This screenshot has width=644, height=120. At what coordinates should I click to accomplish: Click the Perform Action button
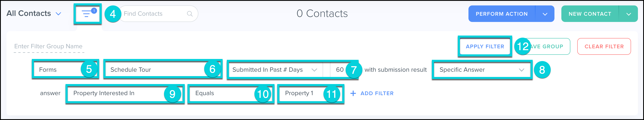pos(502,14)
